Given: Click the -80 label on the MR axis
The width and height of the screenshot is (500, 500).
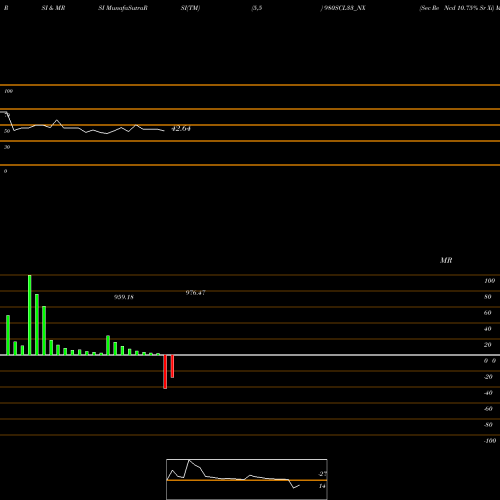Looking at the screenshot, I should 488,425.
